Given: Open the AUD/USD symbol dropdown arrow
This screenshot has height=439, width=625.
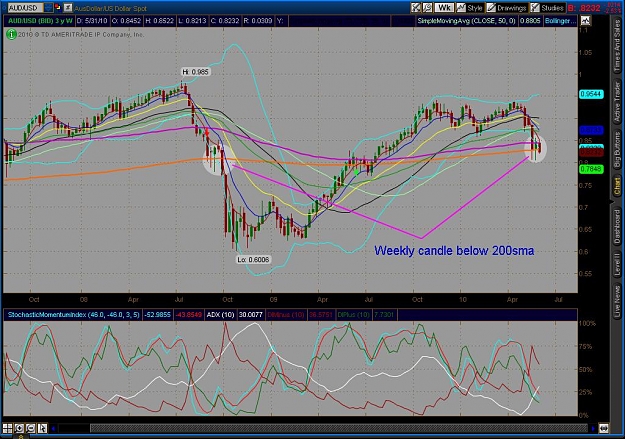Looking at the screenshot, I should tap(48, 7).
